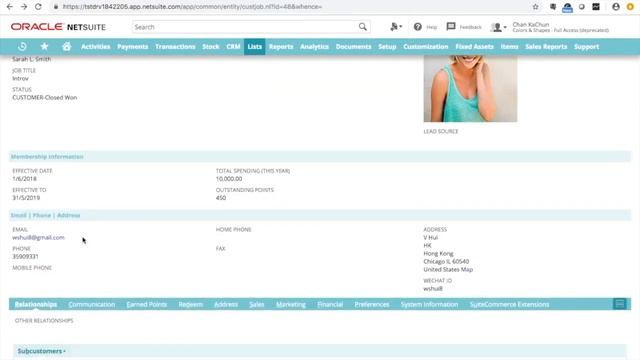Screen dimensions: 640x360
Task: Go back using browser back arrow
Action: [9, 7]
